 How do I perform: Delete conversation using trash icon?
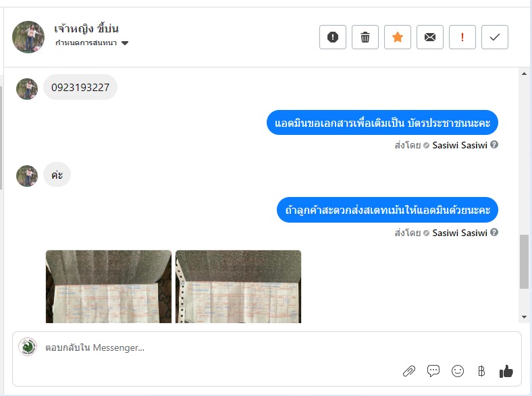click(365, 37)
